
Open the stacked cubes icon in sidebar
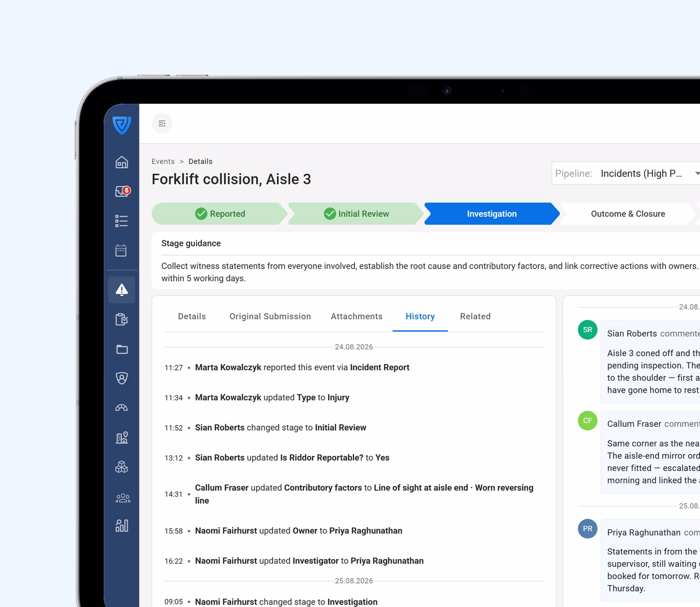pos(121,467)
